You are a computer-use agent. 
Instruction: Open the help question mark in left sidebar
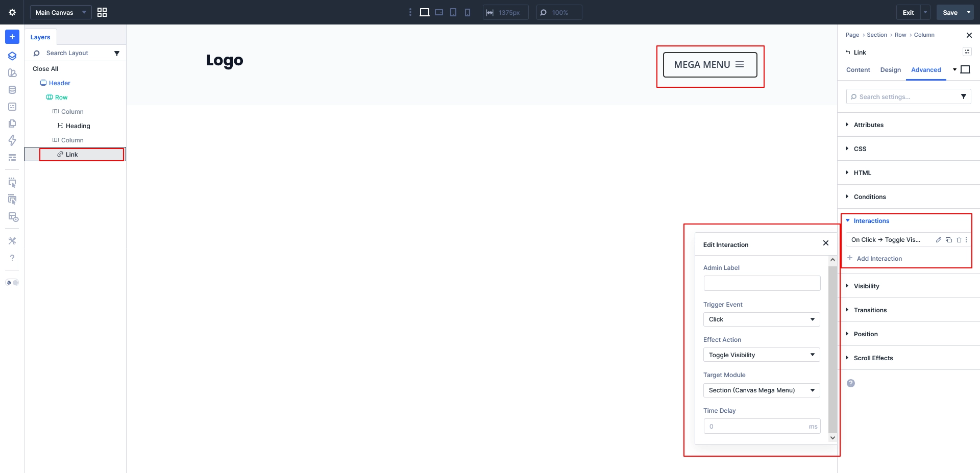pyautogui.click(x=12, y=258)
